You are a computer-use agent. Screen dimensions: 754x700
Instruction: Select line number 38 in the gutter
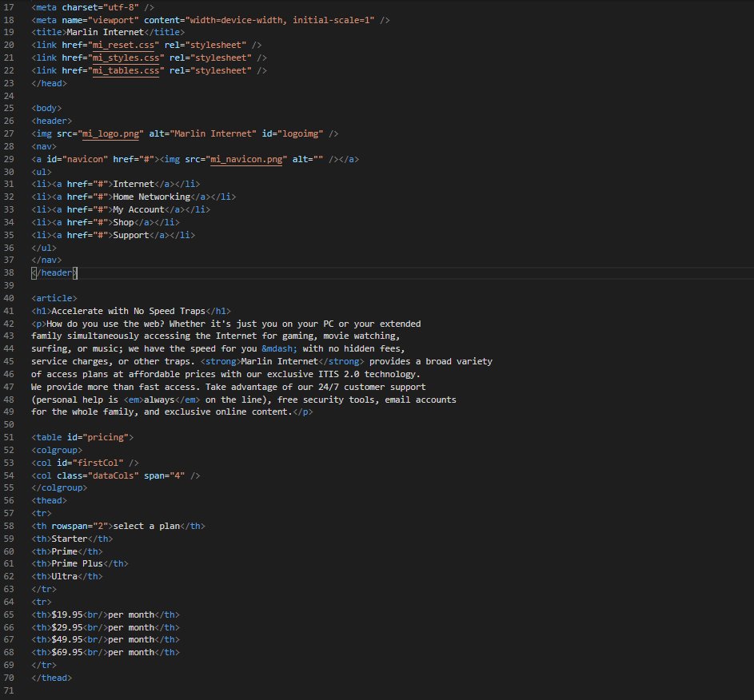(x=9, y=272)
